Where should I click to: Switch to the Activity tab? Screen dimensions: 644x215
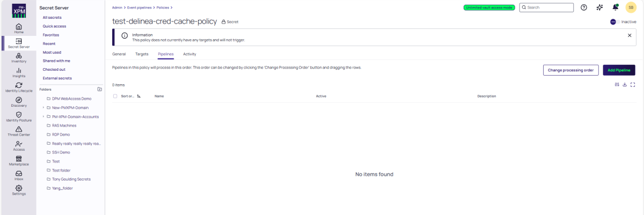189,54
